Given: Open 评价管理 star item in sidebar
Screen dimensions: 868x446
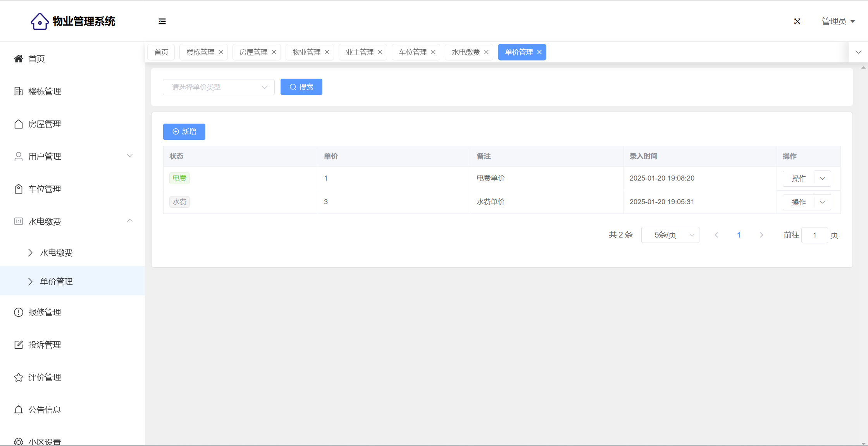Looking at the screenshot, I should click(45, 377).
